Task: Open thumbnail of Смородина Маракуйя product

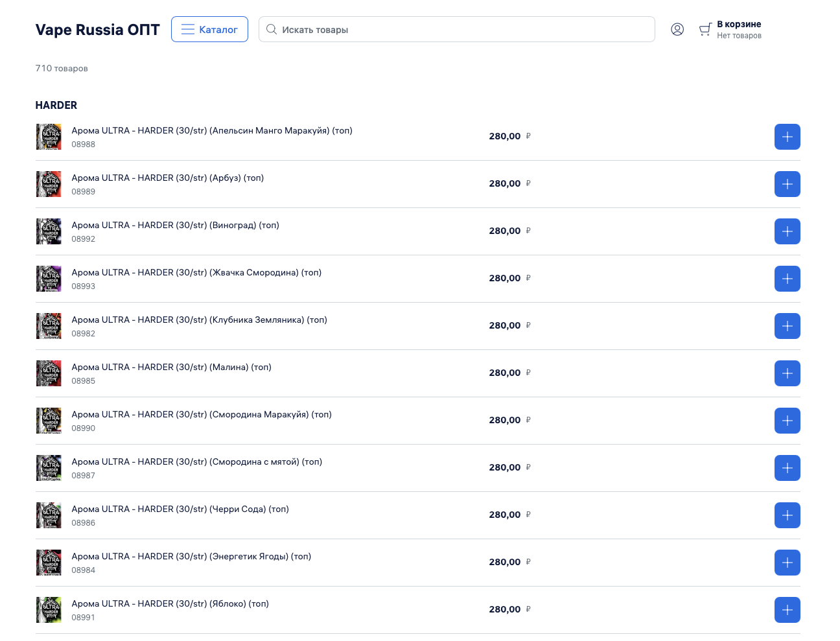Action: 49,421
